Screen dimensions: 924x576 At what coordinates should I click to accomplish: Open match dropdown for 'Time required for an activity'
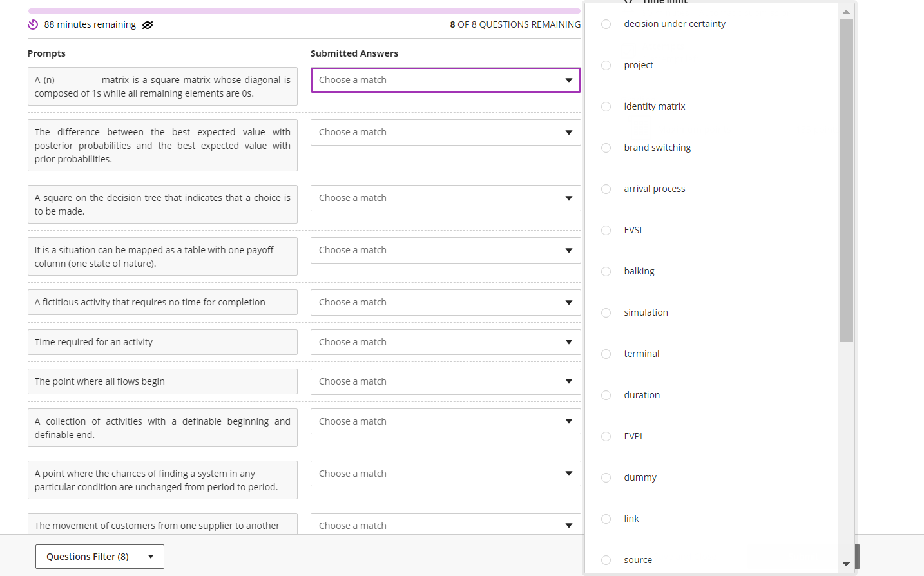445,342
